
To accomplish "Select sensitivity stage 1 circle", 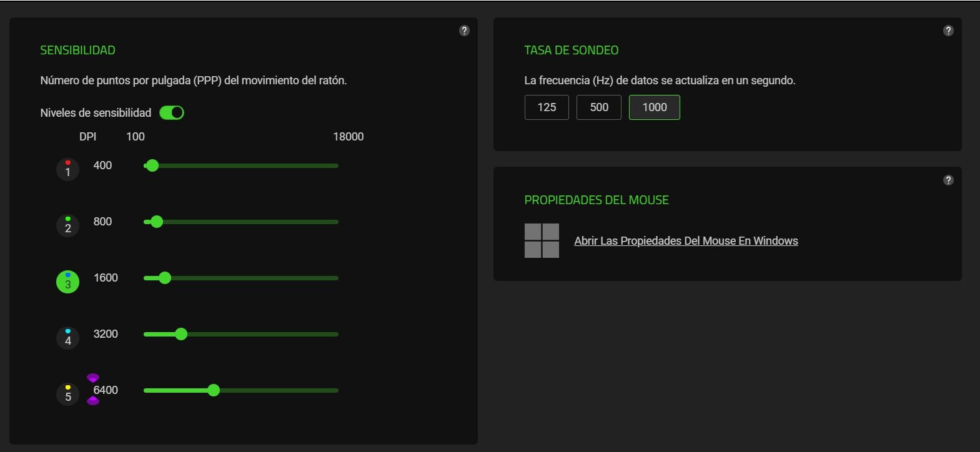I will pos(68,169).
